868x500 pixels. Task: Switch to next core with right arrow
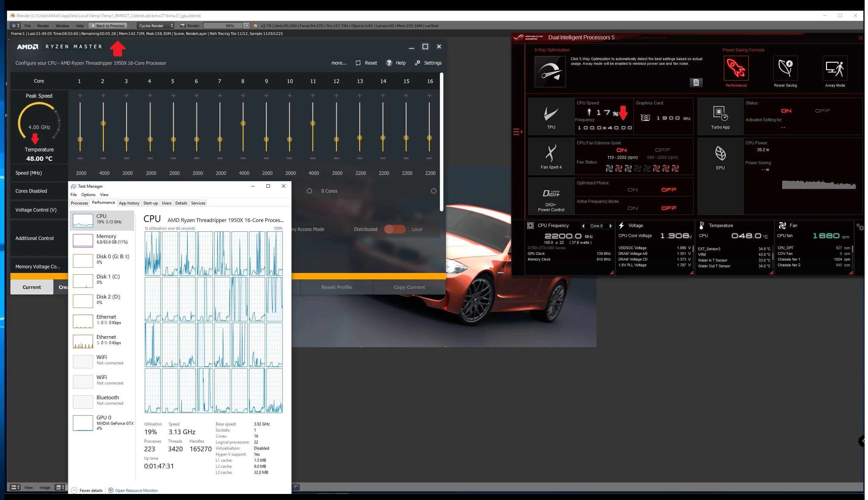(610, 226)
